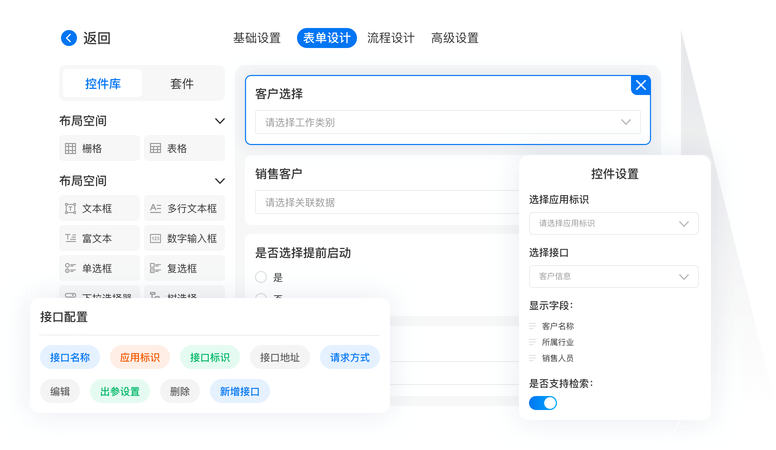776x450 pixels.
Task: Switch to the 流程设计 tab
Action: point(390,38)
